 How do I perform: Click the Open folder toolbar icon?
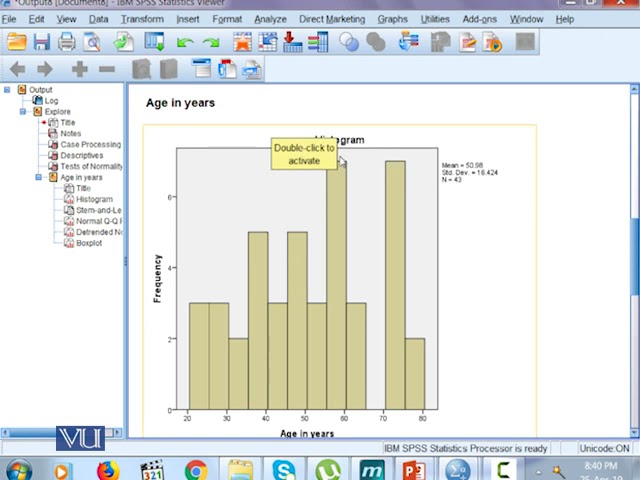pyautogui.click(x=17, y=42)
